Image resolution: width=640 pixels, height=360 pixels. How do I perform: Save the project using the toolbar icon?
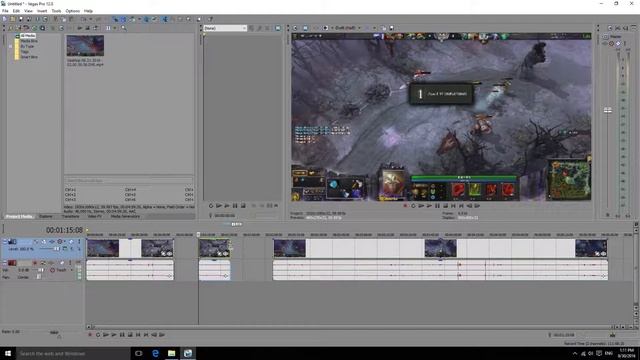pyautogui.click(x=21, y=19)
